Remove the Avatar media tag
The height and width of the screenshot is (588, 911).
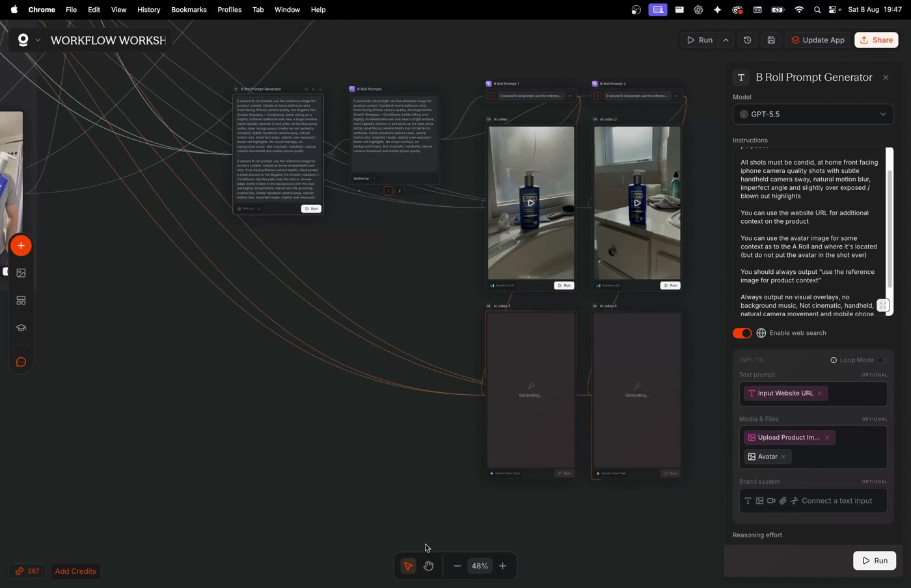[x=783, y=457]
